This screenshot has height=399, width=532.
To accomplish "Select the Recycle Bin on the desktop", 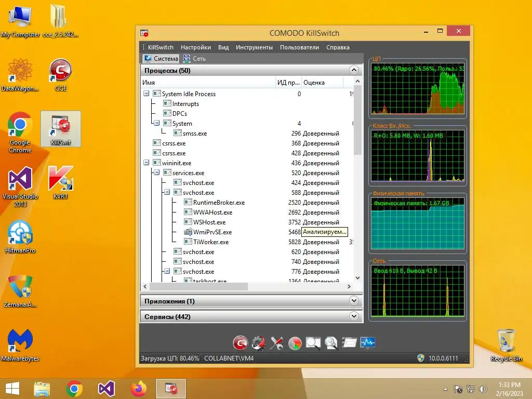I will (x=506, y=345).
